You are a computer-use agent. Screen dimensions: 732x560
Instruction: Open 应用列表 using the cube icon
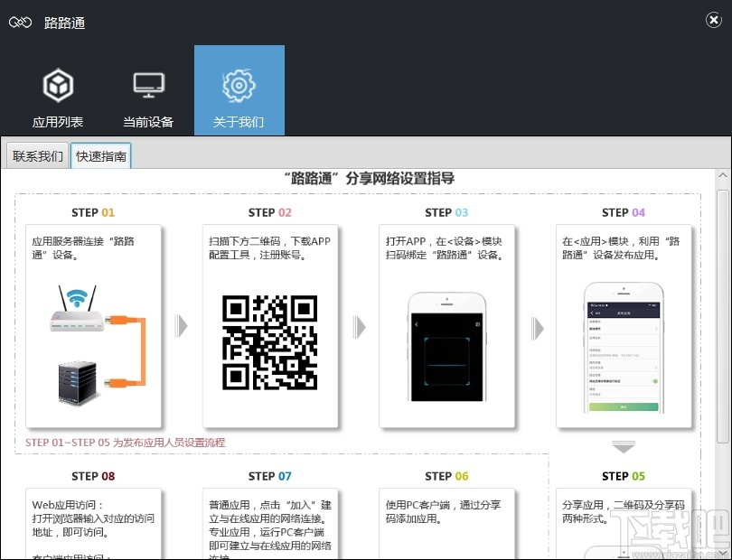pyautogui.click(x=58, y=90)
